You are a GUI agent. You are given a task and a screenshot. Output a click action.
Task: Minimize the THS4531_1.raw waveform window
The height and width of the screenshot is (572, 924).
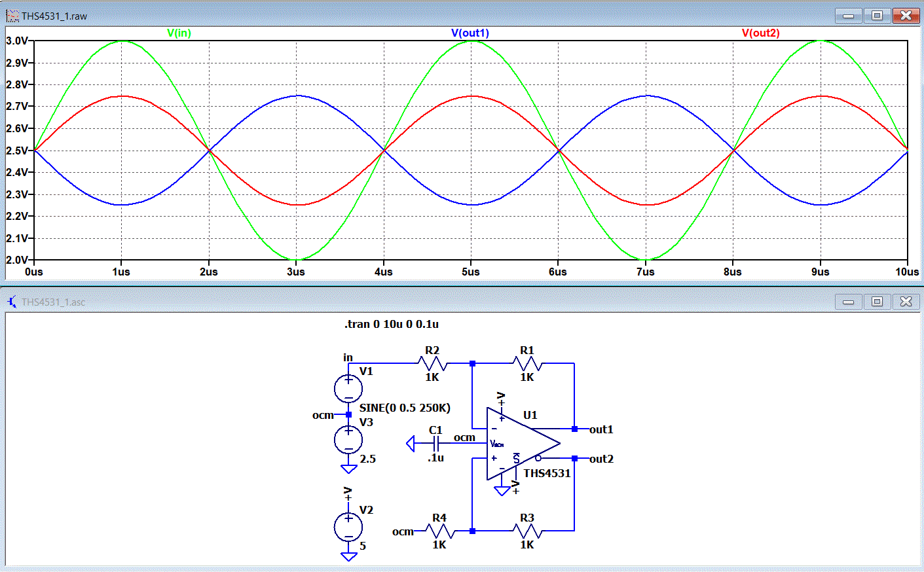click(848, 15)
